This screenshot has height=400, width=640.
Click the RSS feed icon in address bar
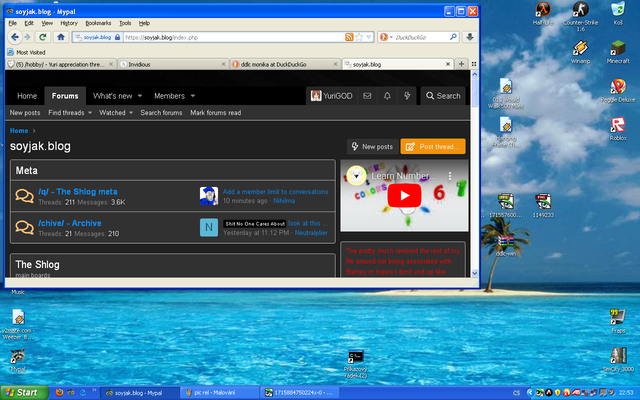[347, 37]
